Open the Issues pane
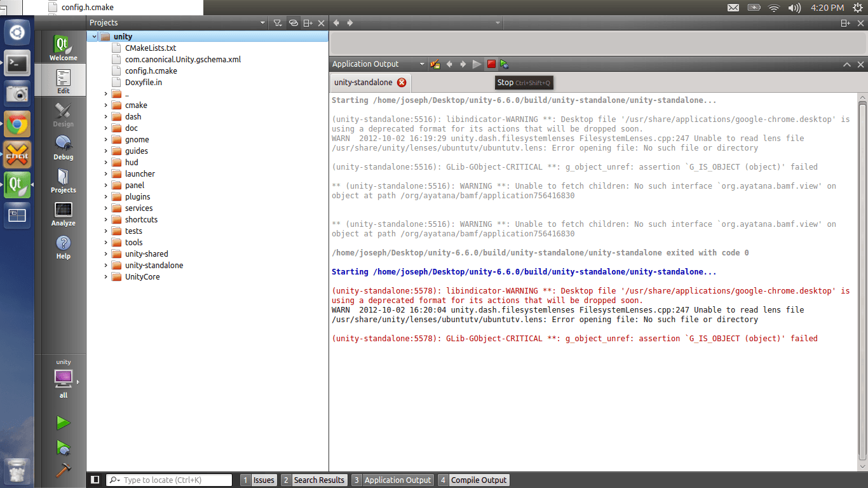Screen dimensions: 868x488 (x=259, y=480)
